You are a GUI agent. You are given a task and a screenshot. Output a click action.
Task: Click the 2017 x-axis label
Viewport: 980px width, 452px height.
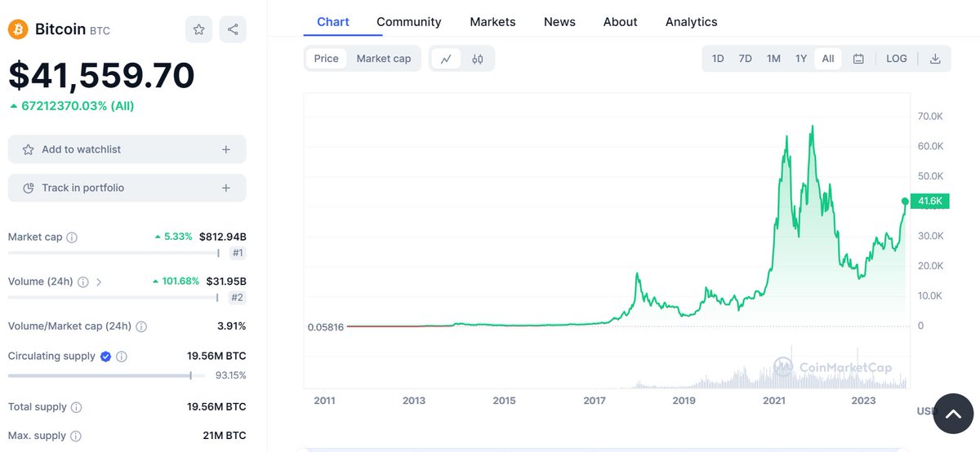[594, 401]
